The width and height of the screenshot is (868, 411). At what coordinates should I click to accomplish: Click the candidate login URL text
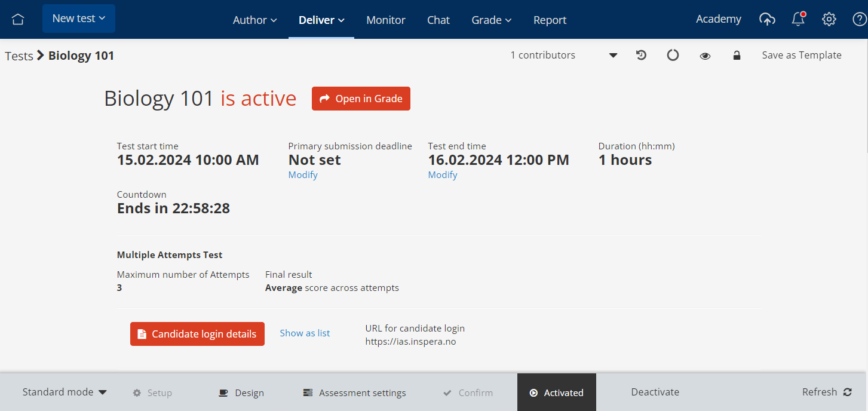tap(410, 342)
